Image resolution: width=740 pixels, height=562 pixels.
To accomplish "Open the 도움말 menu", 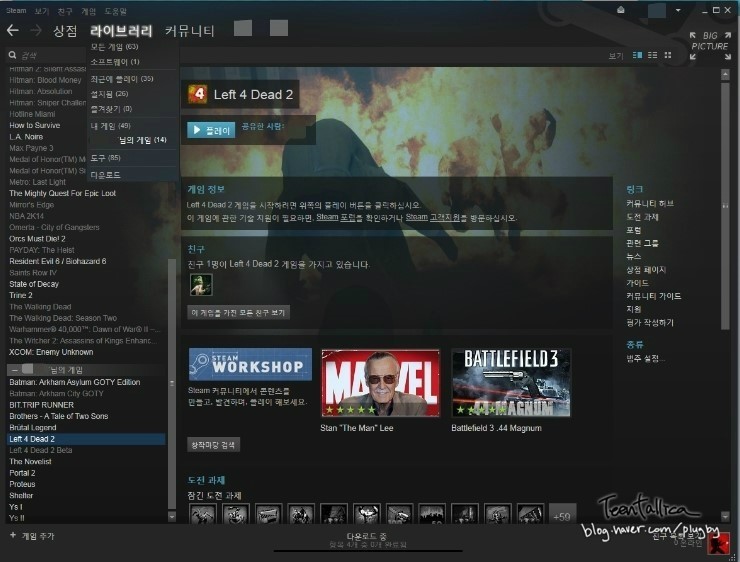I will point(116,11).
